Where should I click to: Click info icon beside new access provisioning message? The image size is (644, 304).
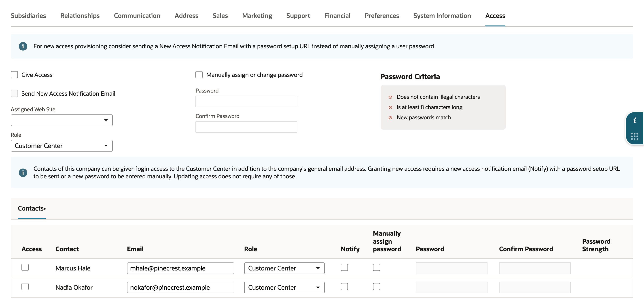(x=23, y=46)
